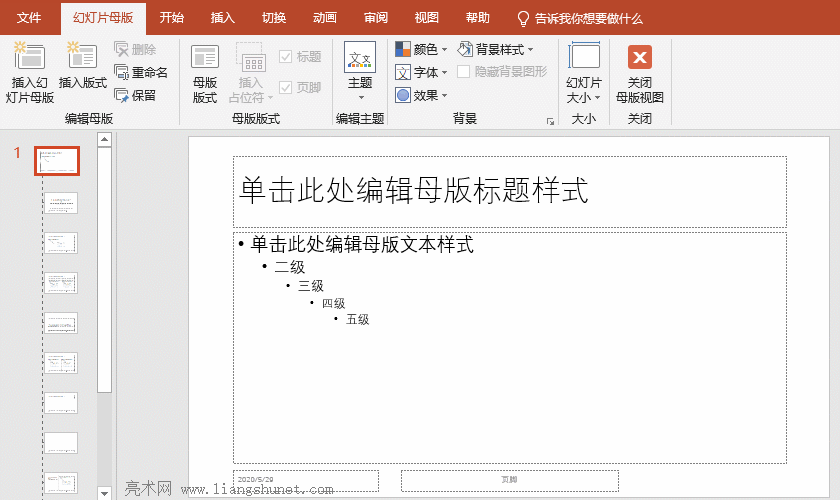Switch to the Animations (动画) tab

click(325, 18)
